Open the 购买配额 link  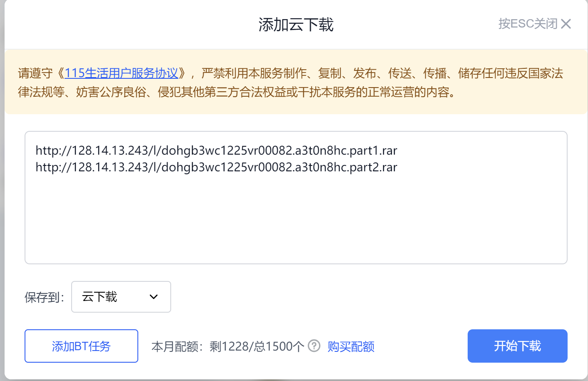pyautogui.click(x=351, y=346)
